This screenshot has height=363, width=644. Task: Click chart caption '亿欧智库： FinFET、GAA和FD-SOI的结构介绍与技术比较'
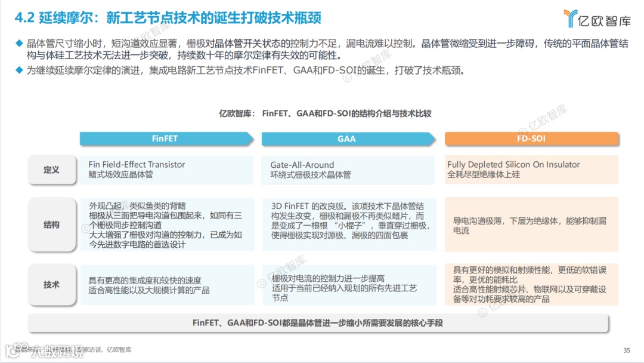(325, 113)
